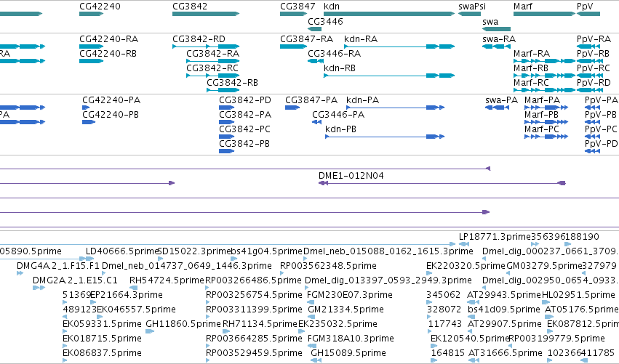619x364 pixels.
Task: Select the CG3842 gene label
Action: point(190,7)
